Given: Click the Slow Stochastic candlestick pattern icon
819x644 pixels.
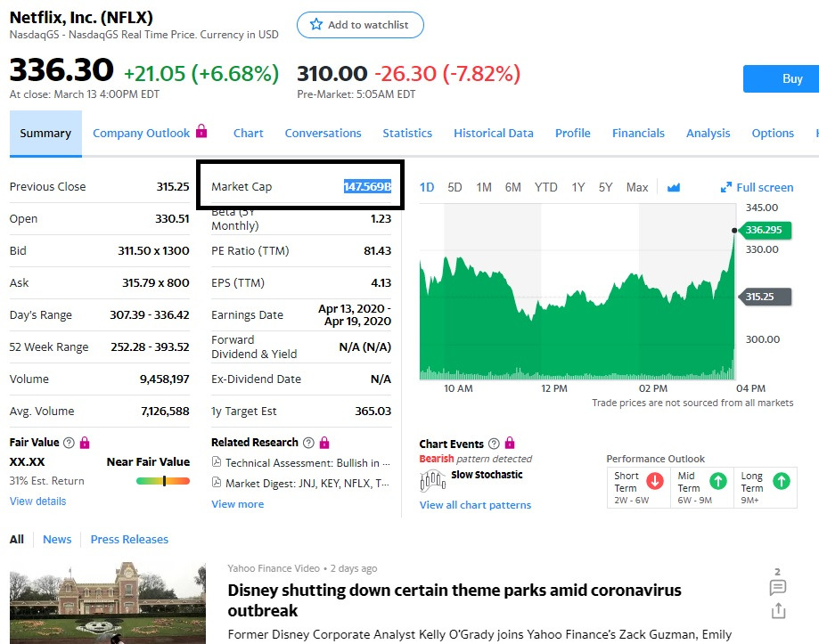Looking at the screenshot, I should click(432, 480).
